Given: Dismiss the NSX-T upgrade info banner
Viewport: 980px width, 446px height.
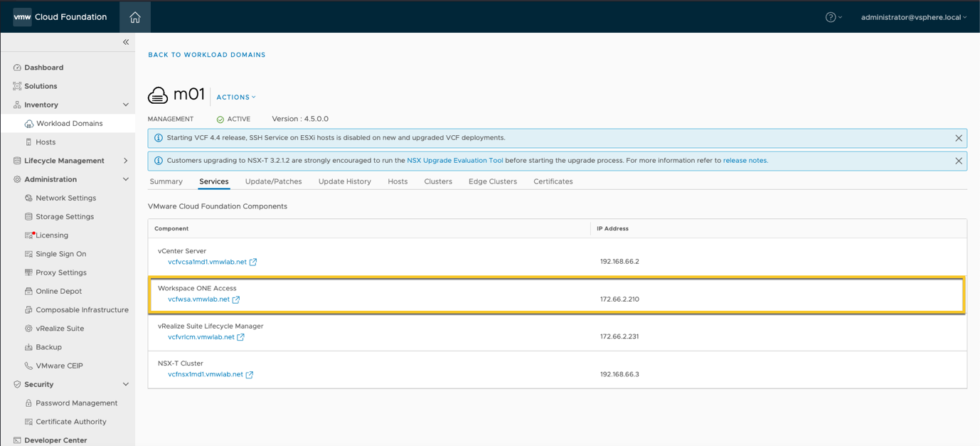Looking at the screenshot, I should 959,161.
